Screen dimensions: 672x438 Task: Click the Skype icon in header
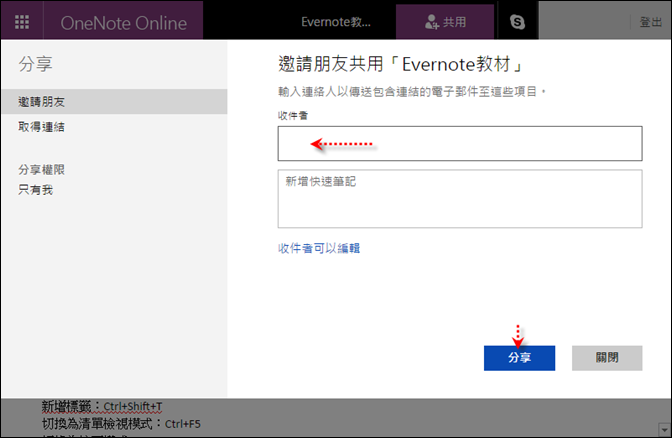tap(517, 22)
